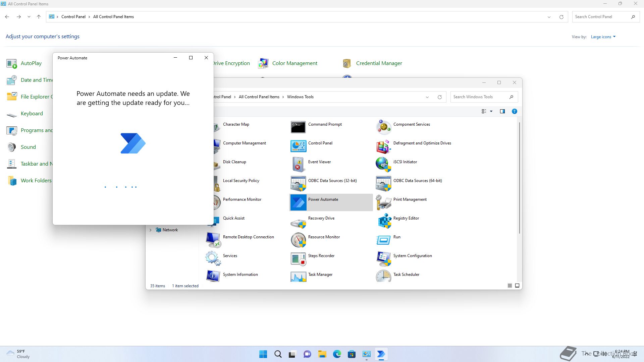Open the Resource Monitor icon
Screen dimensions: 644x362
point(298,240)
